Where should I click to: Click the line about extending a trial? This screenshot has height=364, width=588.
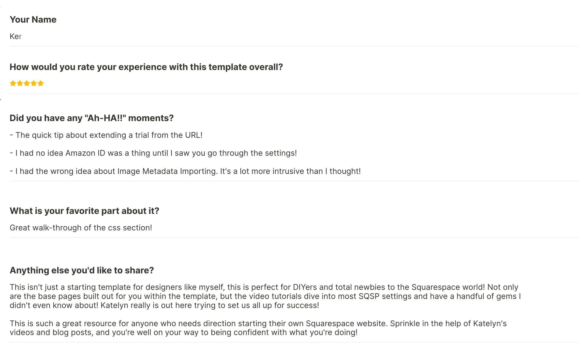[106, 135]
